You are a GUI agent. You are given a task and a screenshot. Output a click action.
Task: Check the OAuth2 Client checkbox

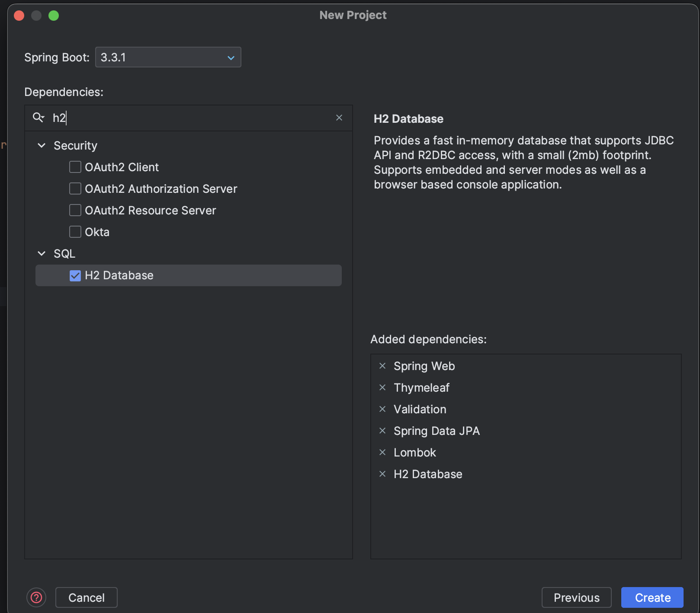tap(75, 167)
